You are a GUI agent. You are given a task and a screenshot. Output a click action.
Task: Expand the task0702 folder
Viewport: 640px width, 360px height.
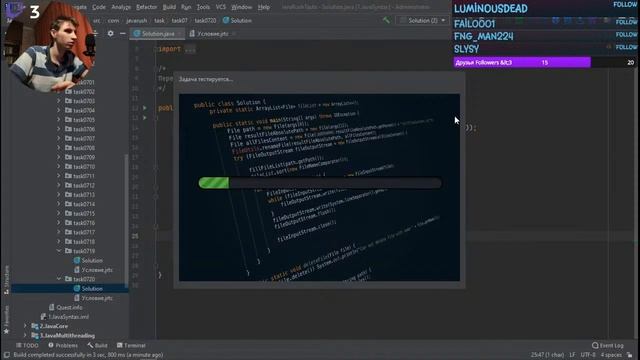[x=59, y=91]
